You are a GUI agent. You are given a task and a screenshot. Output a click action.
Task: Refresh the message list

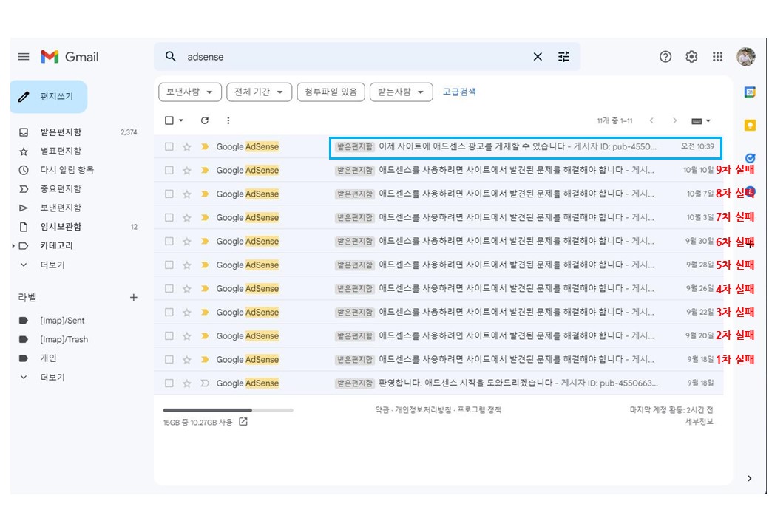coord(205,120)
